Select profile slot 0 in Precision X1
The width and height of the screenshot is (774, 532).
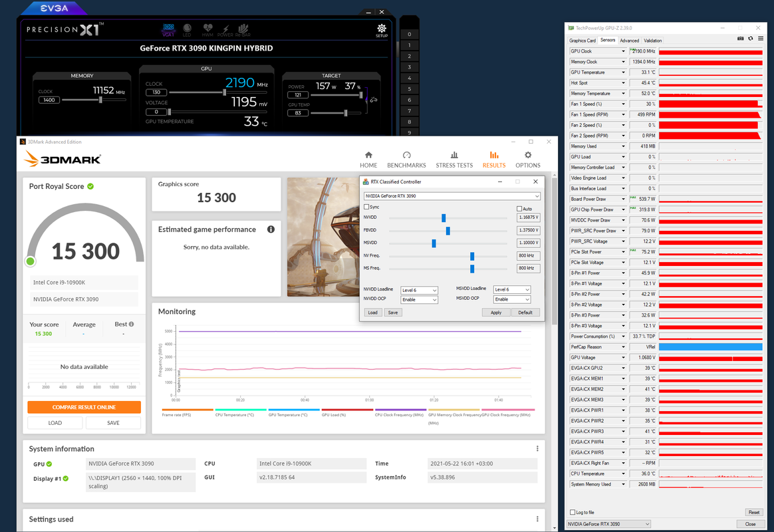[409, 35]
